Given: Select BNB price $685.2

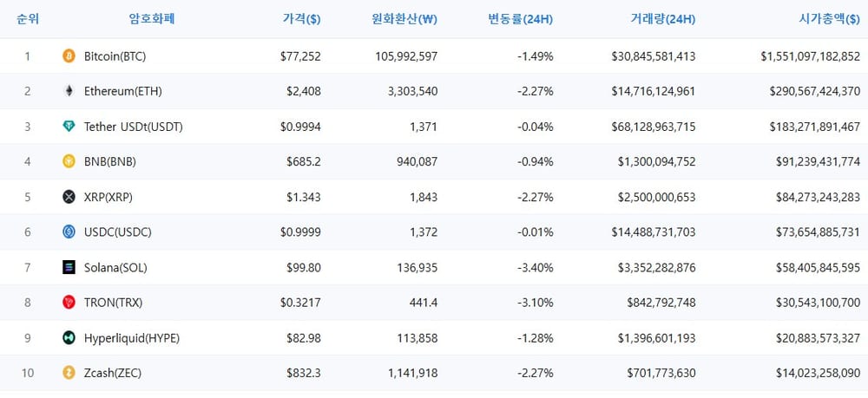Looking at the screenshot, I should click(x=303, y=161).
